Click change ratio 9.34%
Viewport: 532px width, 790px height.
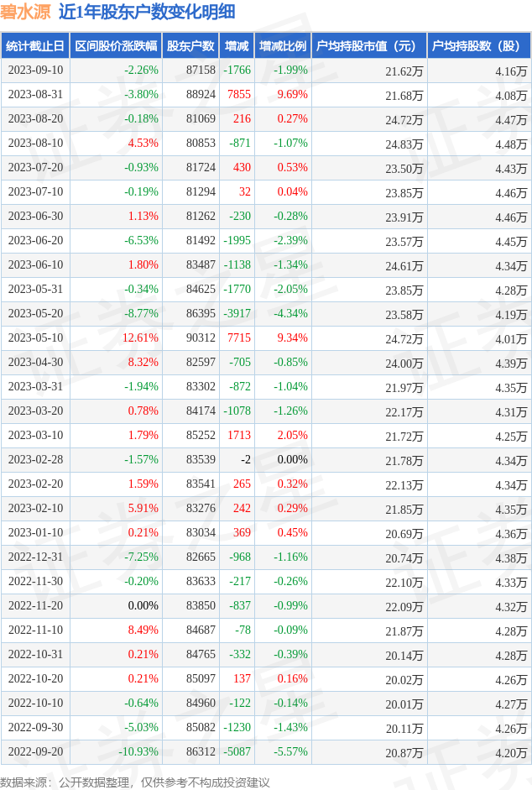click(x=293, y=338)
